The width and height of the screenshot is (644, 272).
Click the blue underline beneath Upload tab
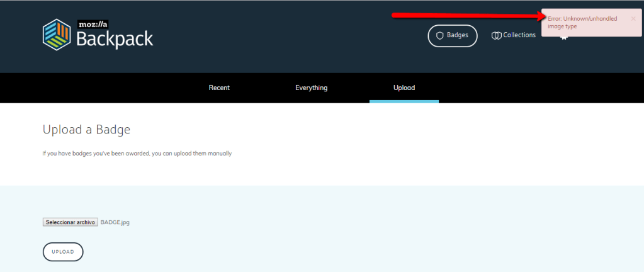coord(404,101)
